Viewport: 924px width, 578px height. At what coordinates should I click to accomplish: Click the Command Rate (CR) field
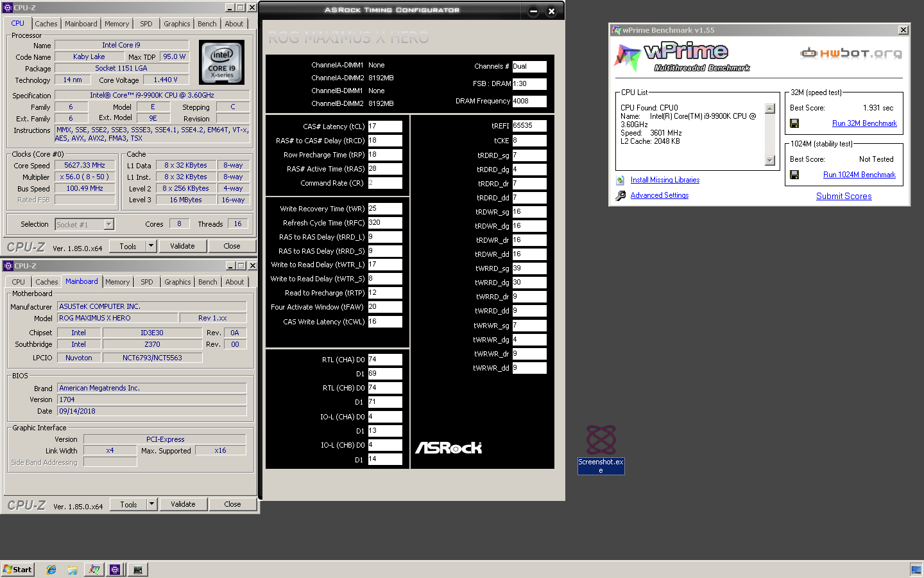pyautogui.click(x=385, y=183)
